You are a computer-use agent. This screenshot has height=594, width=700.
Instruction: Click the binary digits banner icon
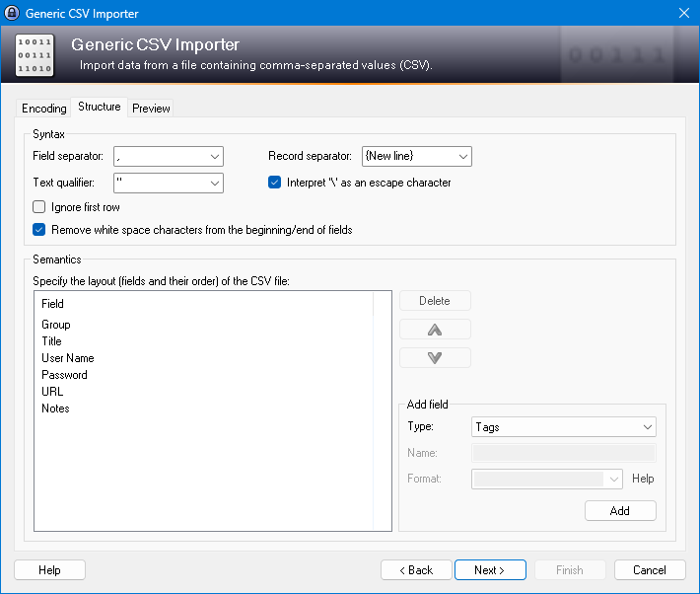coord(35,56)
